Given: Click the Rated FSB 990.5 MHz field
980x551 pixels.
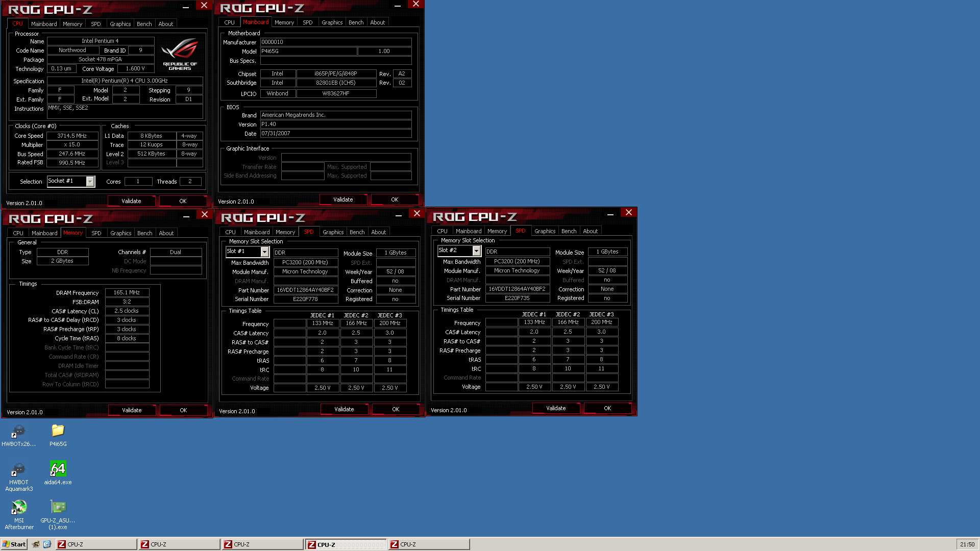Looking at the screenshot, I should [72, 163].
